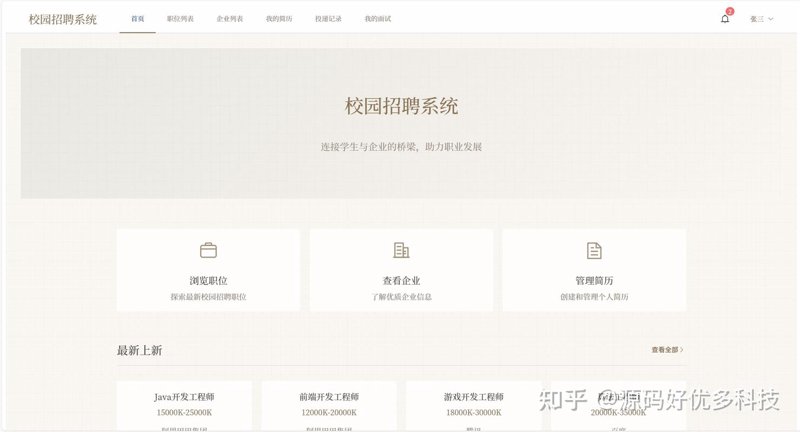Click the 校园招聘系统 logo in header
The width and height of the screenshot is (800, 432).
pyautogui.click(x=63, y=19)
